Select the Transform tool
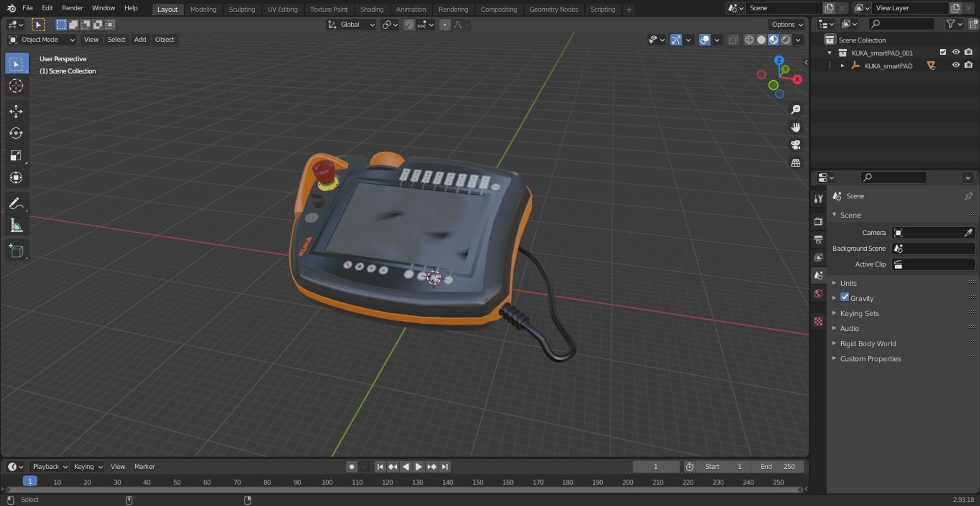 16,178
